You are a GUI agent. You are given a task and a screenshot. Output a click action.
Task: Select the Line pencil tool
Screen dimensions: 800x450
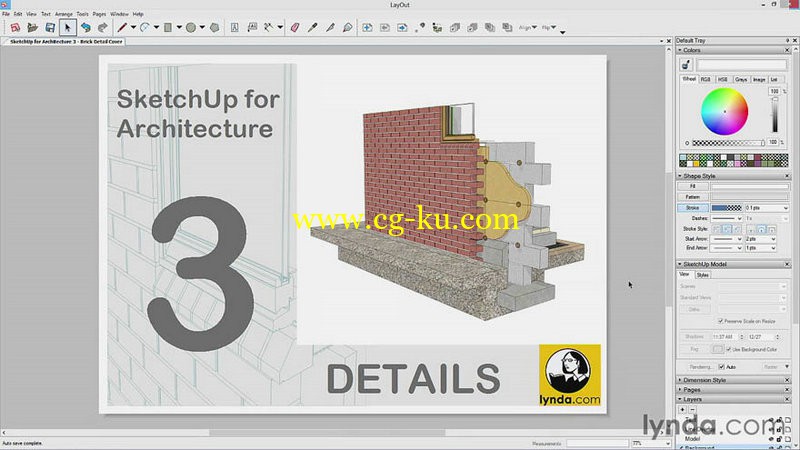pos(122,28)
